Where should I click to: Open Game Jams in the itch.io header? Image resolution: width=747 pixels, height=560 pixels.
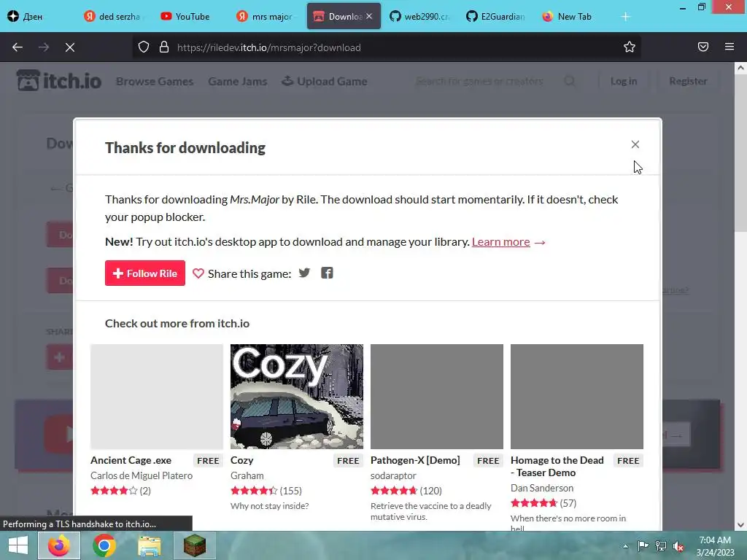pyautogui.click(x=237, y=82)
